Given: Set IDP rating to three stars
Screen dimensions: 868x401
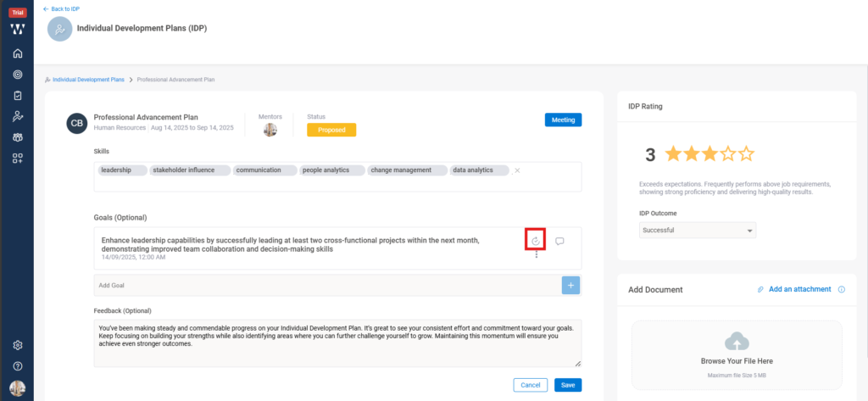Looking at the screenshot, I should pos(710,154).
